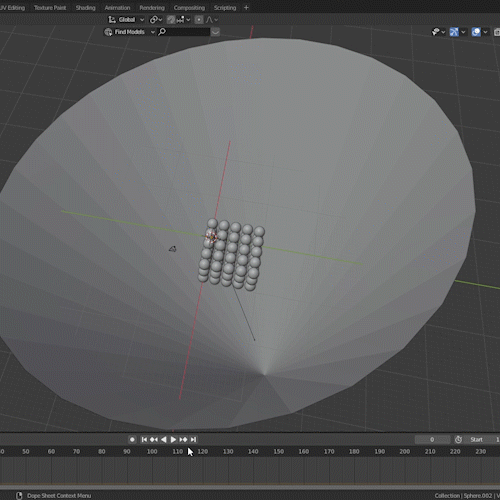Toggle viewport overlays button
This screenshot has width=500, height=500.
tap(476, 32)
